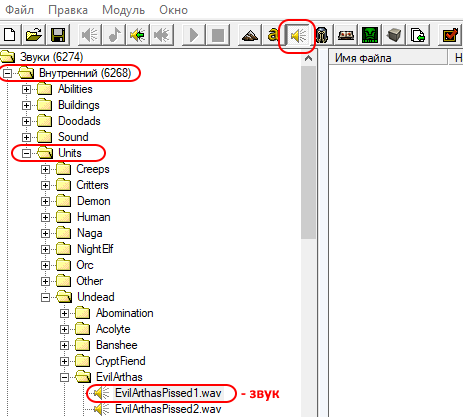This screenshot has height=417, width=463.
Task: Collapse the EvilArthas folder
Action: point(64,377)
